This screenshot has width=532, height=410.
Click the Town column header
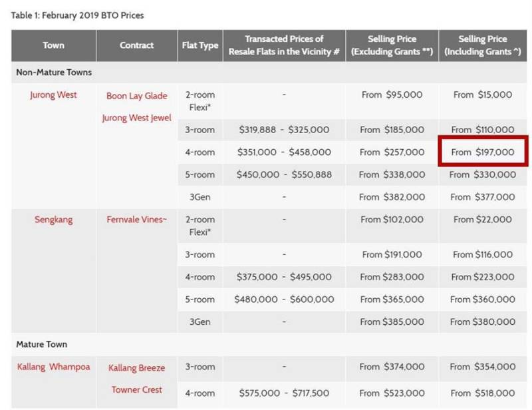pos(53,46)
